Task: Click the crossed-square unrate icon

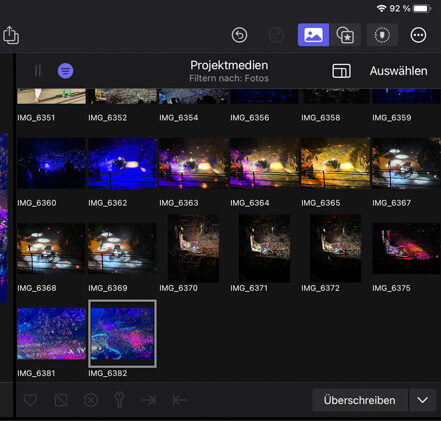Action: click(61, 400)
